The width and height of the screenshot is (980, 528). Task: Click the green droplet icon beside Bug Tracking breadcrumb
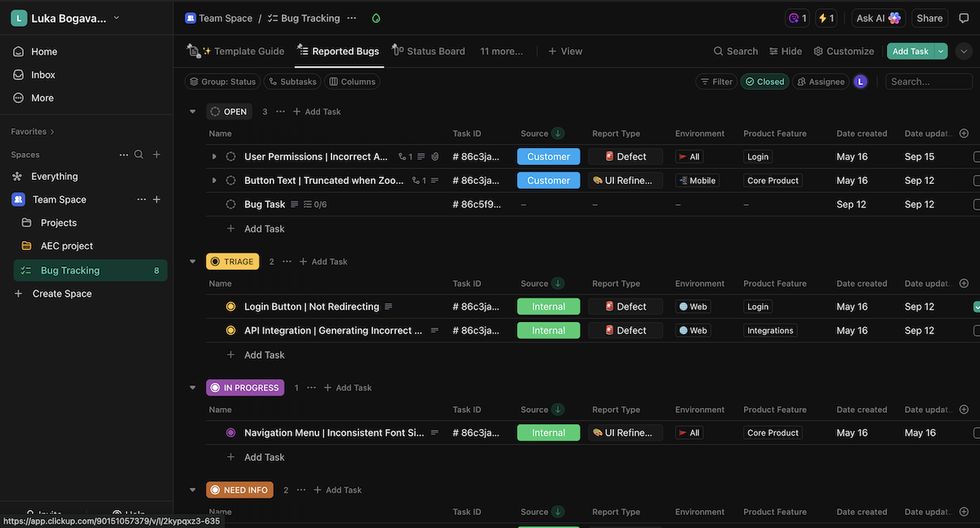(376, 17)
